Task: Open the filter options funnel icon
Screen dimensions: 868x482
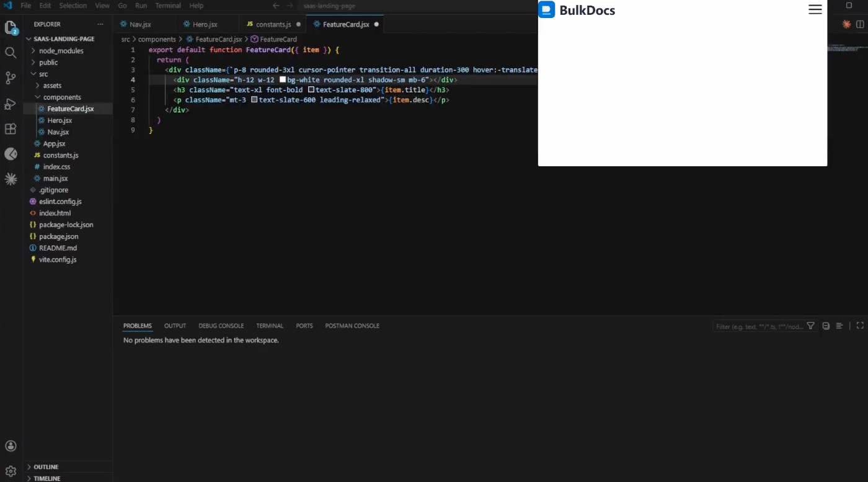Action: point(810,326)
